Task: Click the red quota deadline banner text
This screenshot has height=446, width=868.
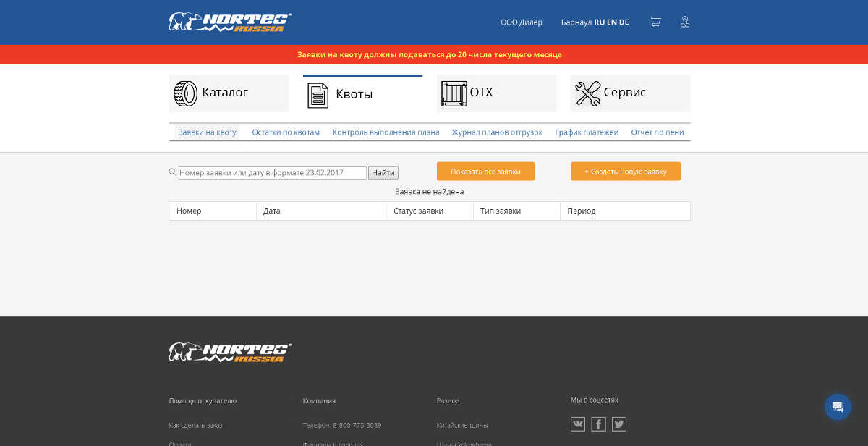Action: point(430,54)
